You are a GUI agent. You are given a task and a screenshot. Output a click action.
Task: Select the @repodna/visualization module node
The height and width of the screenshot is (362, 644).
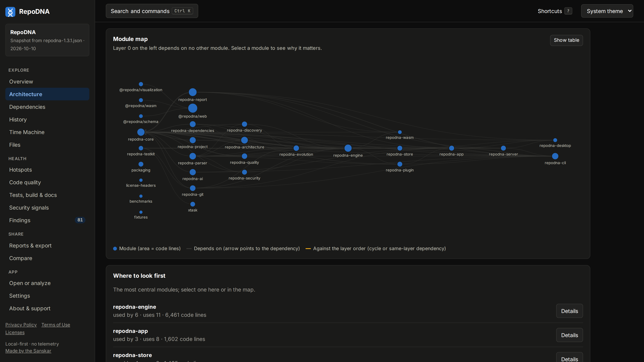[141, 84]
